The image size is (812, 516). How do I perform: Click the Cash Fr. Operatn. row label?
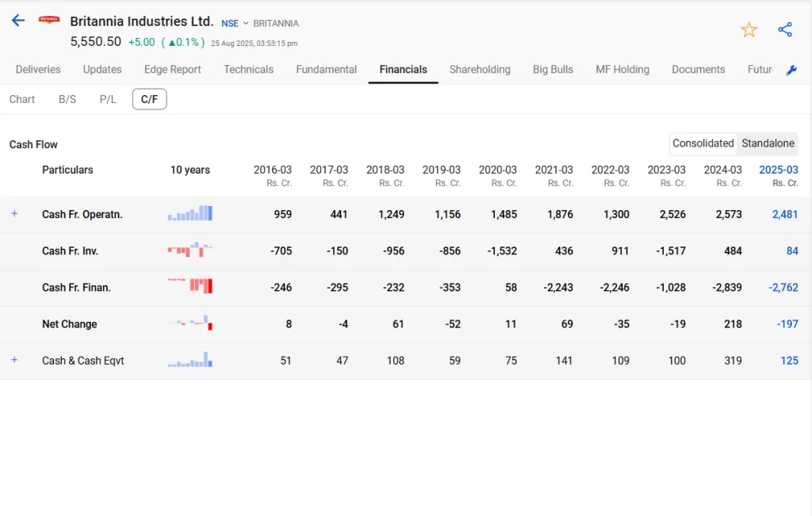click(x=82, y=214)
